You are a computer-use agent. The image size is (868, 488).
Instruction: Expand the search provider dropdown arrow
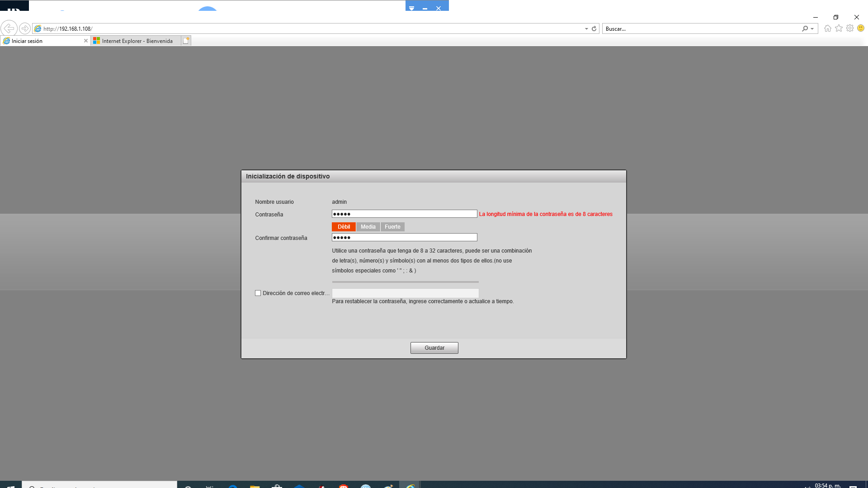812,28
